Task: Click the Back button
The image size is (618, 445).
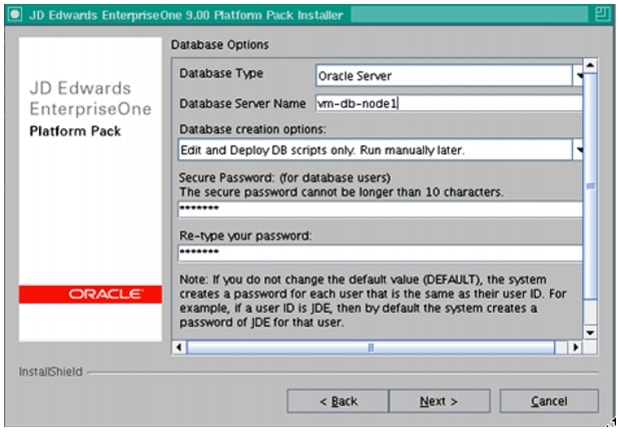Action: 338,401
